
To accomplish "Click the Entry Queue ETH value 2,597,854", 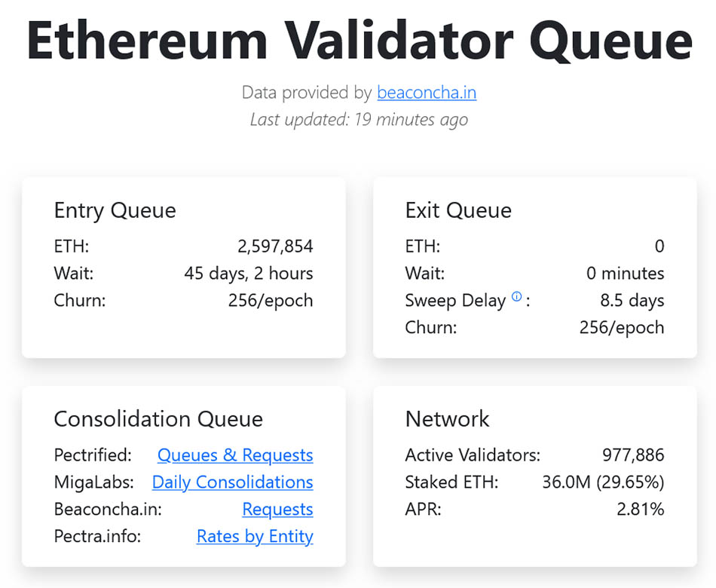I will click(274, 247).
